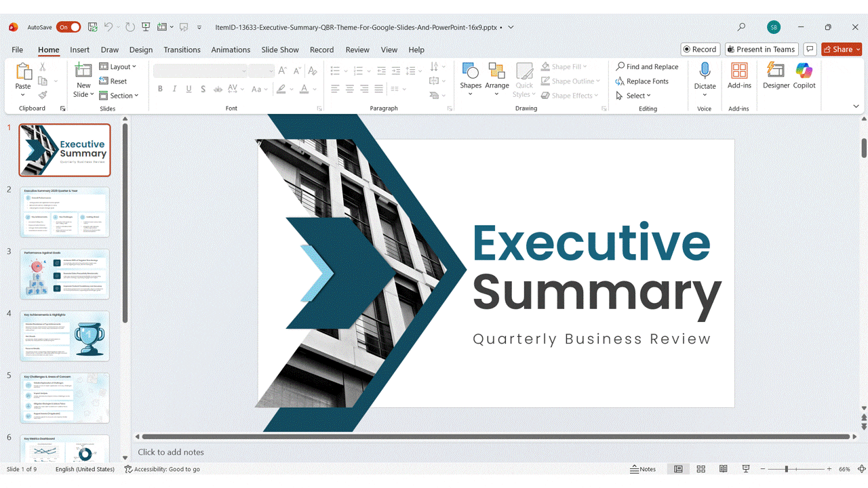Switch to the Animations tab

click(x=231, y=49)
